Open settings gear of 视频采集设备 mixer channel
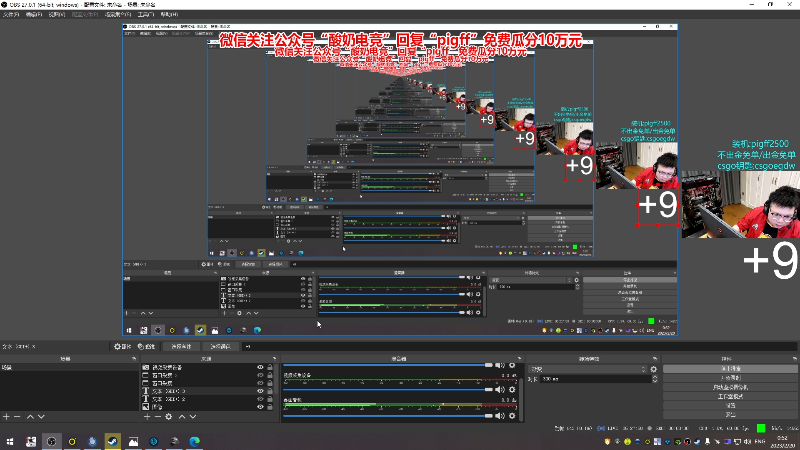 click(512, 390)
